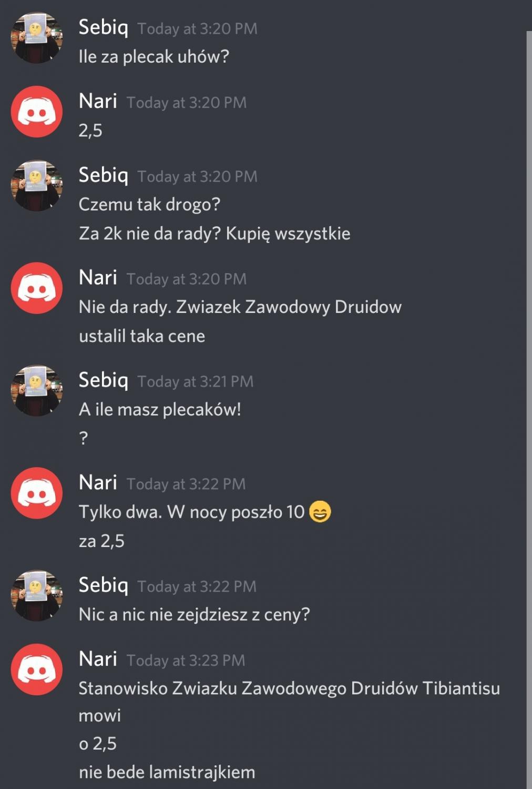
Task: Click the Nari username above the 'Tylko dwa' message
Action: [98, 482]
